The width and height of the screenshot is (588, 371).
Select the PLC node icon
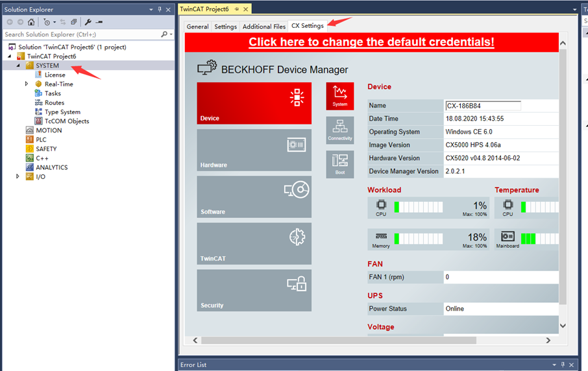click(30, 139)
